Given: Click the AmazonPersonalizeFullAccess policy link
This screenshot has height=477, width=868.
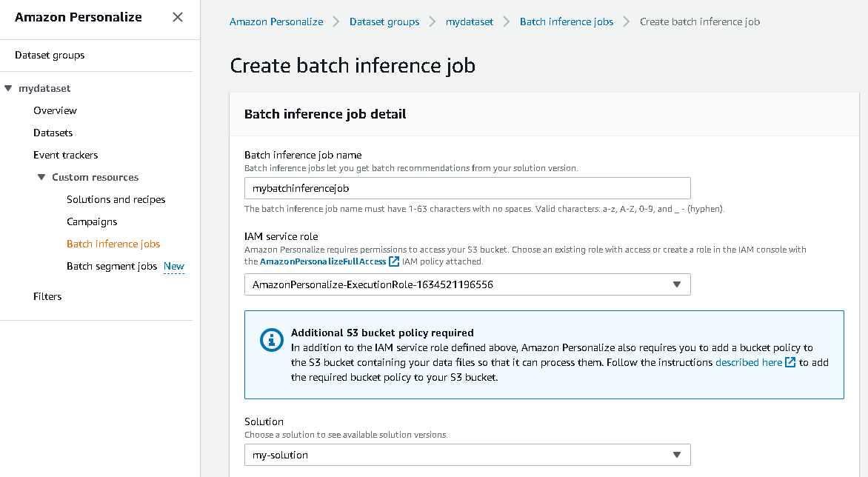Looking at the screenshot, I should 323,261.
